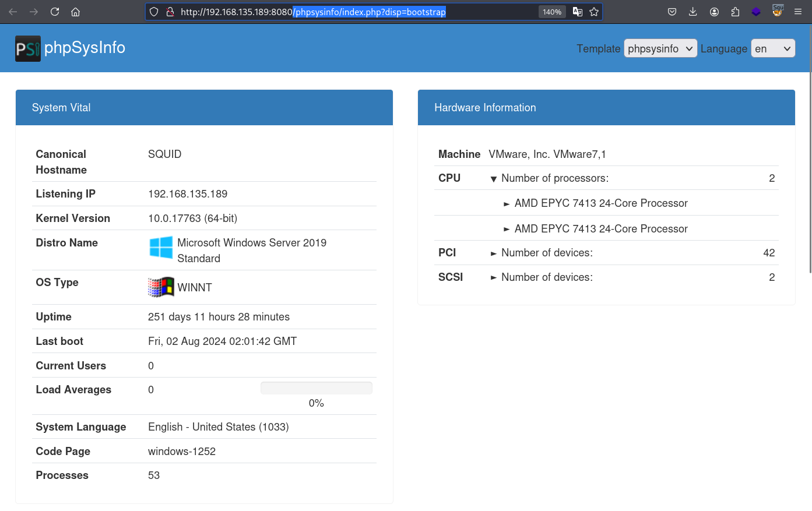Open the Pocket save icon
The image size is (812, 511).
click(x=672, y=12)
